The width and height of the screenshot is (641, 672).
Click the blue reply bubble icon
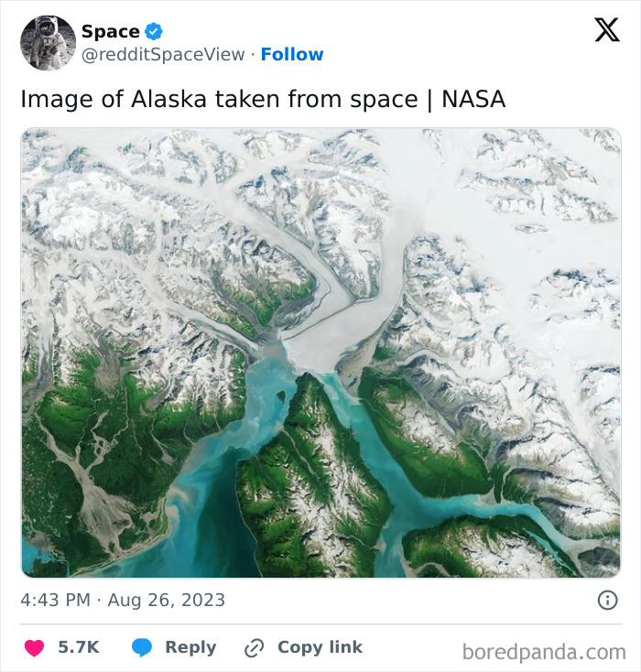coord(142,647)
